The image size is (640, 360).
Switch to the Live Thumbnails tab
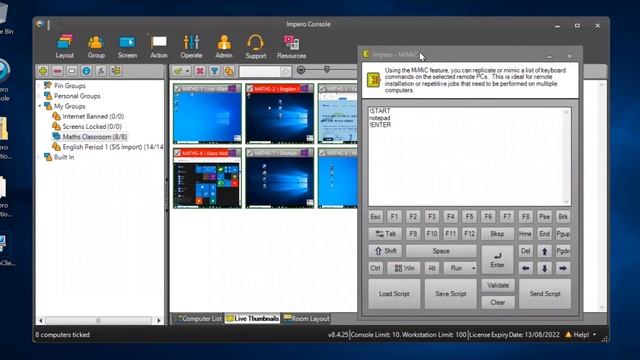coord(253,319)
